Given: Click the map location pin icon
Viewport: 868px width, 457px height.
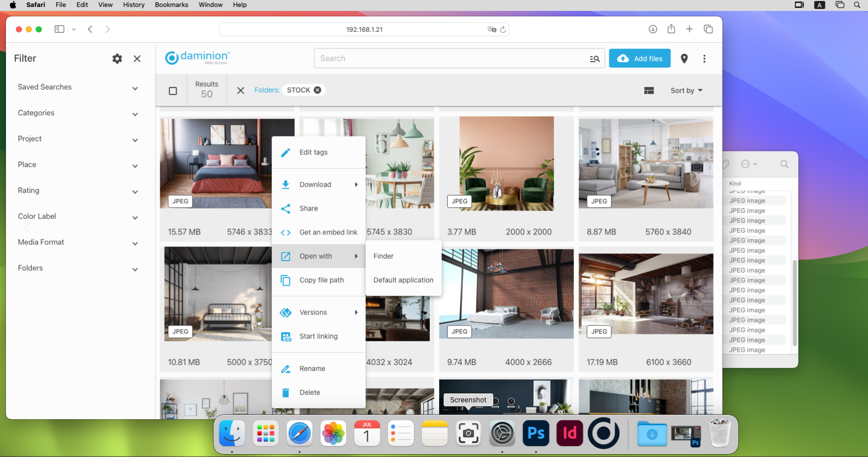Looking at the screenshot, I should pyautogui.click(x=684, y=59).
